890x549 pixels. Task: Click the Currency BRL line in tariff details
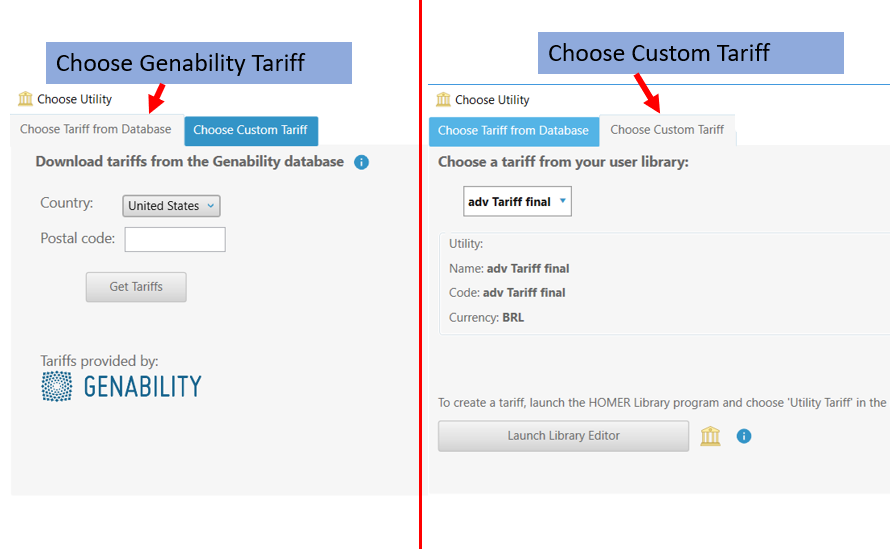tap(487, 318)
